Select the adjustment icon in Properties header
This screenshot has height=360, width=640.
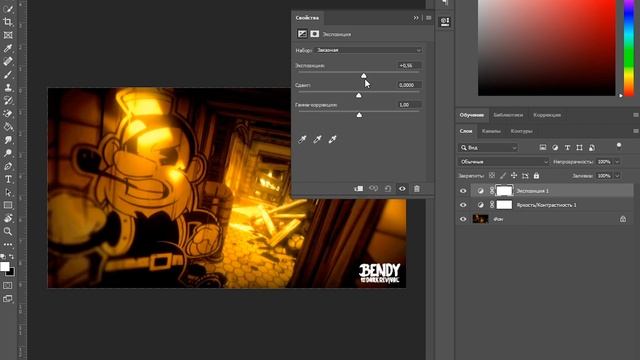(x=302, y=34)
